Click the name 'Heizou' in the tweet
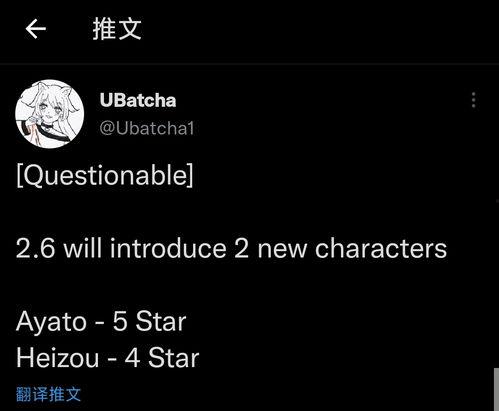 pos(58,358)
